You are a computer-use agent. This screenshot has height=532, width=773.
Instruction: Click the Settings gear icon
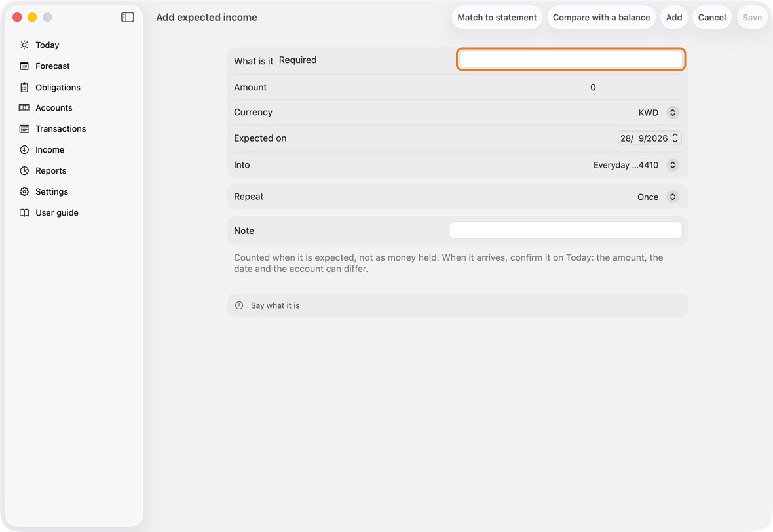[x=24, y=192]
